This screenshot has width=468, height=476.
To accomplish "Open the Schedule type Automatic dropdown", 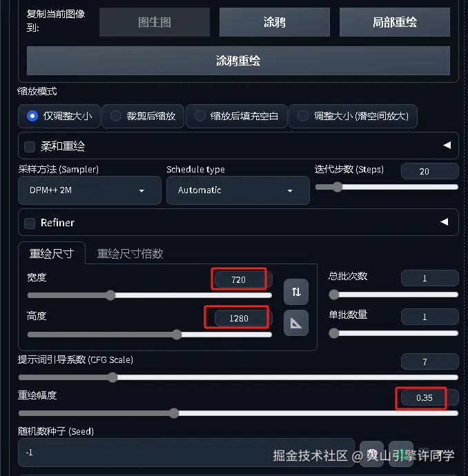I will pyautogui.click(x=237, y=190).
